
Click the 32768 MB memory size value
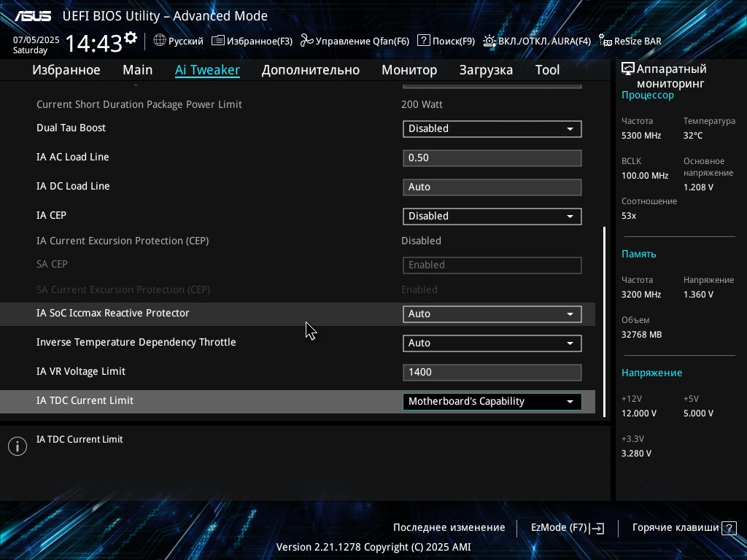click(642, 335)
